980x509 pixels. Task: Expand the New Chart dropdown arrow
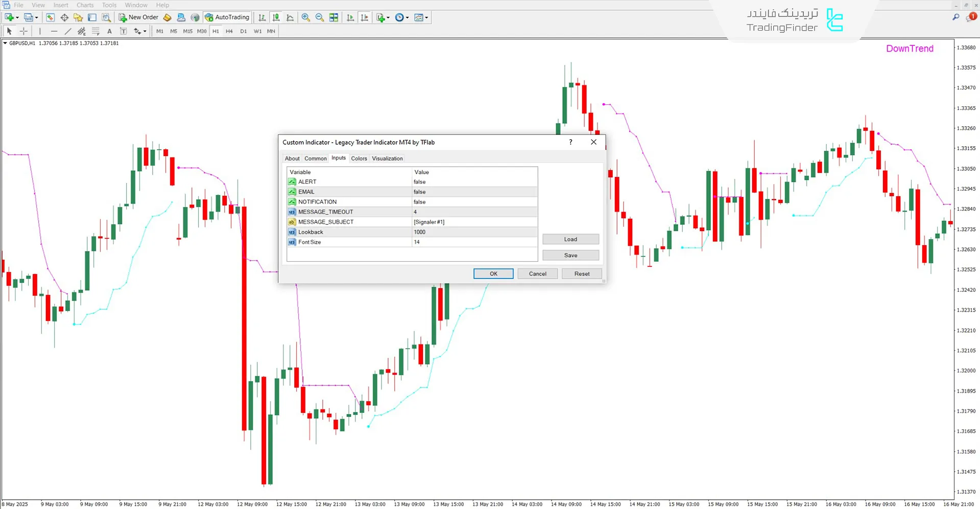click(17, 17)
